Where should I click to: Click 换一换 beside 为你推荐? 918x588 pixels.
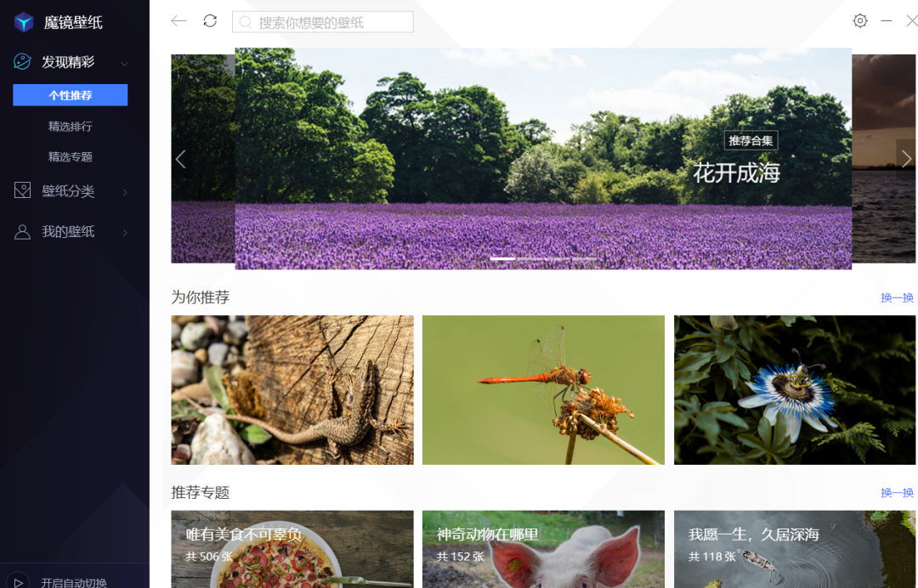(x=897, y=297)
